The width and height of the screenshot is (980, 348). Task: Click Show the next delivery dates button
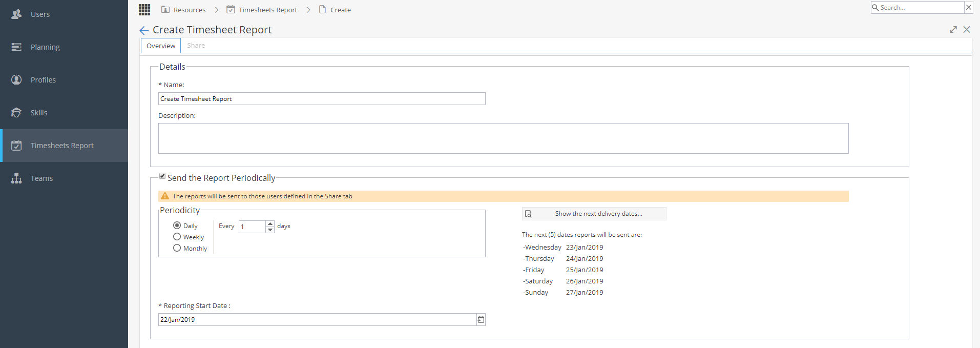tap(594, 214)
